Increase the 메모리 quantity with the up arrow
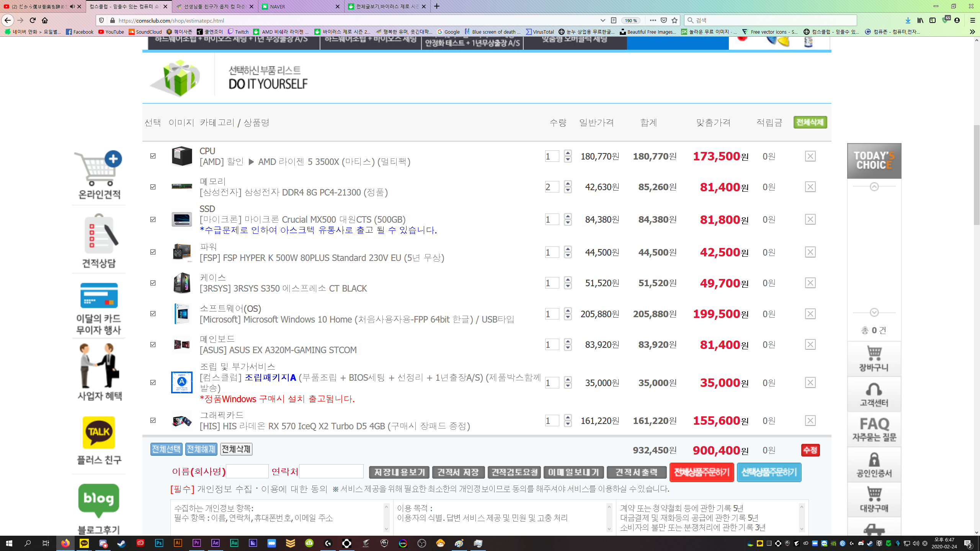Image resolution: width=980 pixels, height=551 pixels. tap(568, 183)
